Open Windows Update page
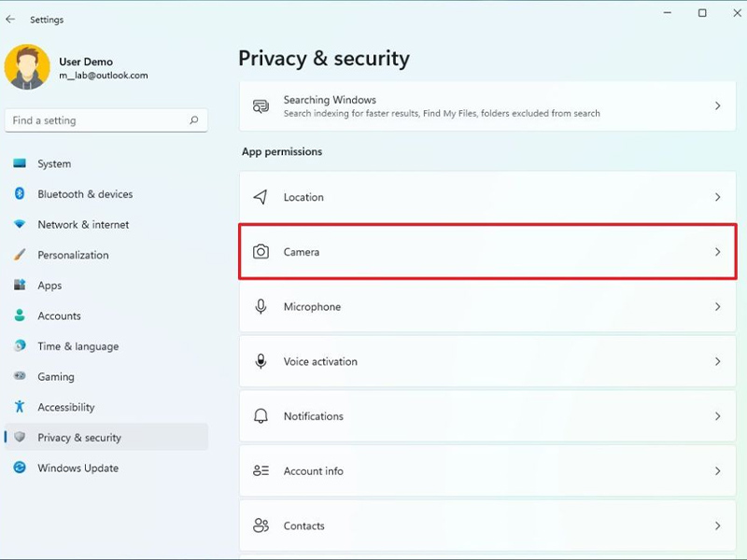Viewport: 747px width, 560px height. [x=106, y=469]
